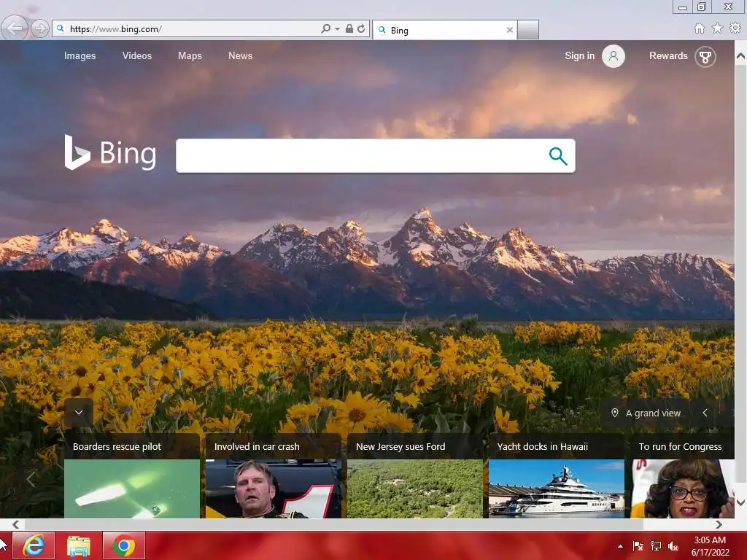
Task: Click the yacht in Hawaii thumbnail
Action: [x=557, y=489]
